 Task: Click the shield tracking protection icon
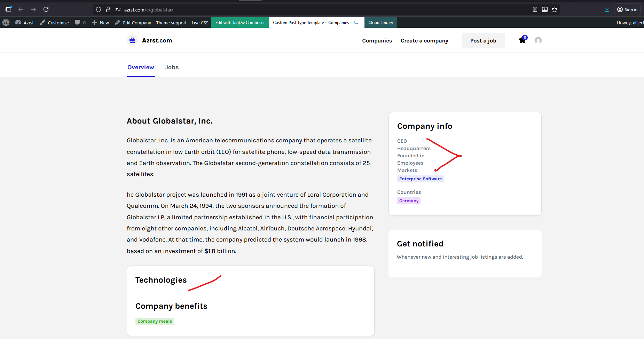click(x=99, y=9)
